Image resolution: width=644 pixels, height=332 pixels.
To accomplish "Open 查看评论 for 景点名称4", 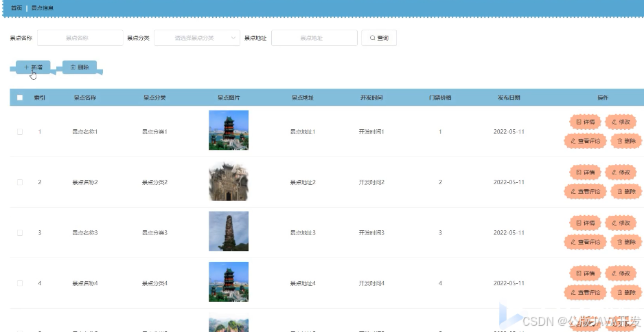I will (585, 293).
